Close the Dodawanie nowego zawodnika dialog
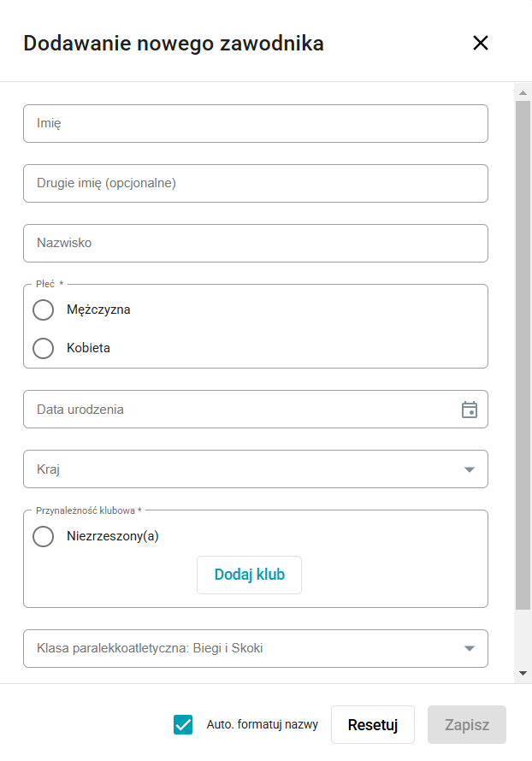Viewport: 532px width, 761px height. [481, 43]
